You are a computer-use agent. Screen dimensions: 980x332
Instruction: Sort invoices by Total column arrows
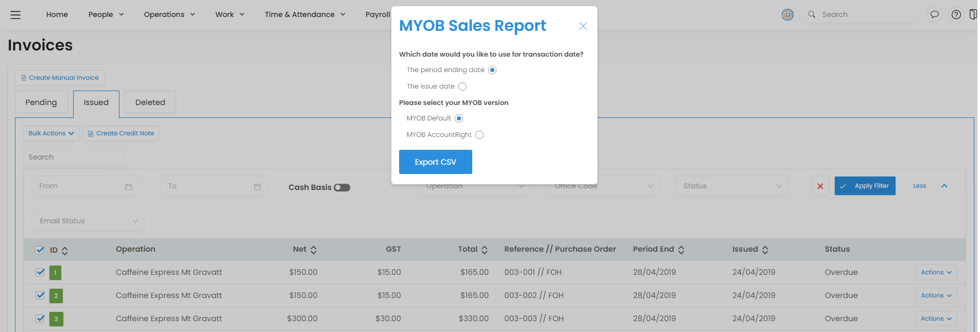pyautogui.click(x=484, y=250)
